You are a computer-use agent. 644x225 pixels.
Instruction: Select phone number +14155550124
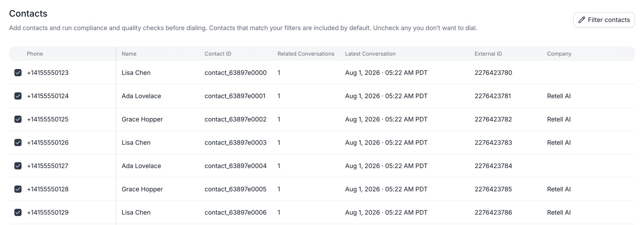pos(48,96)
